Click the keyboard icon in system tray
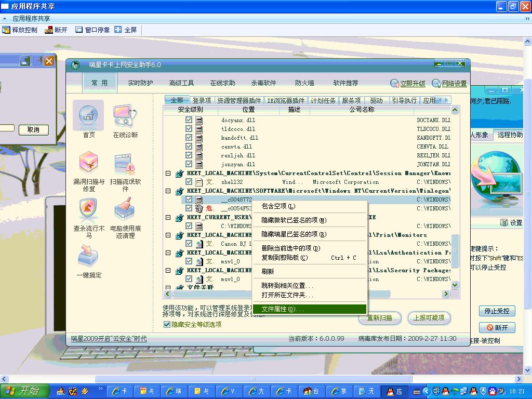Screen dimensions: 532x399 417,392
